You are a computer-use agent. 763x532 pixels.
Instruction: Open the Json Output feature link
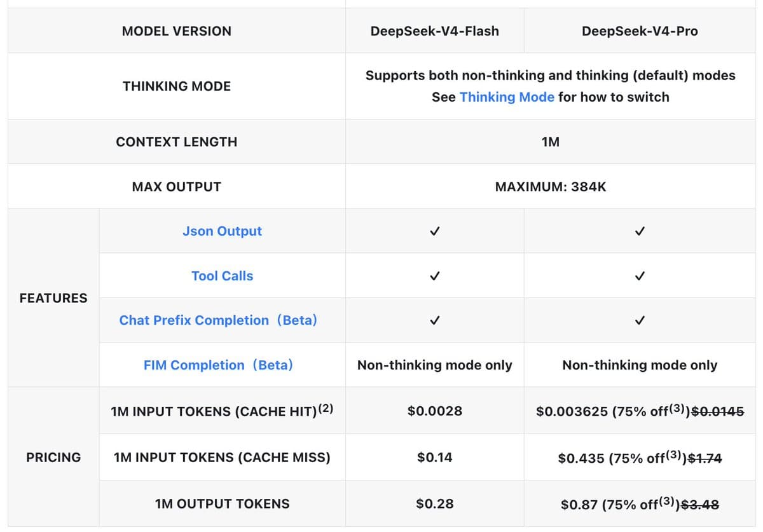(x=222, y=231)
